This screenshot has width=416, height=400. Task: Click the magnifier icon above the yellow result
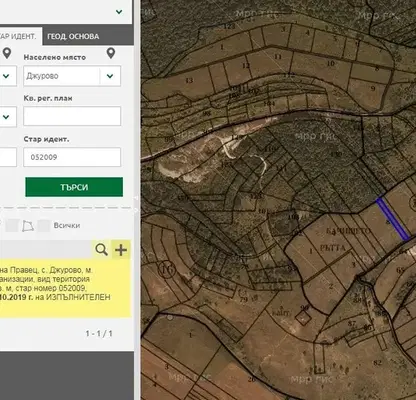tap(101, 249)
